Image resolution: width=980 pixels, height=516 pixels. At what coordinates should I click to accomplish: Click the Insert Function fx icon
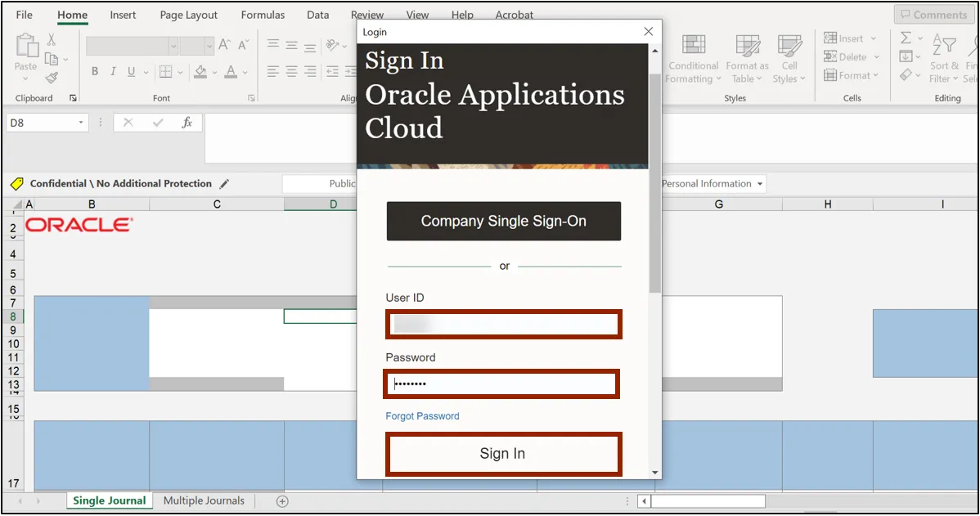[x=187, y=123]
